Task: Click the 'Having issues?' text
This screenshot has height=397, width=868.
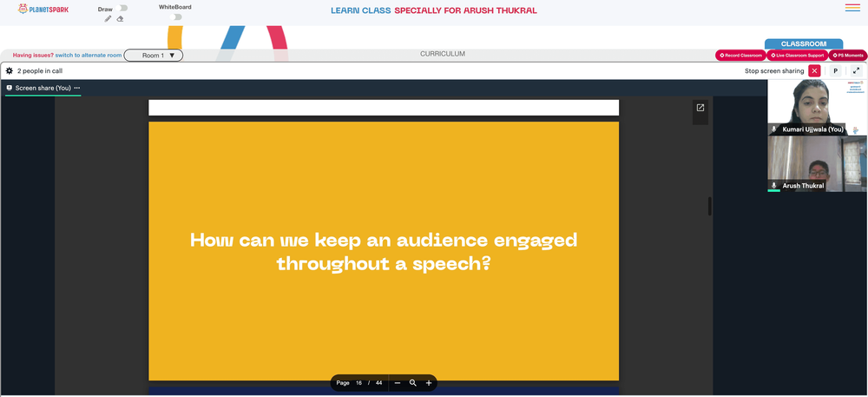Action: pos(33,56)
